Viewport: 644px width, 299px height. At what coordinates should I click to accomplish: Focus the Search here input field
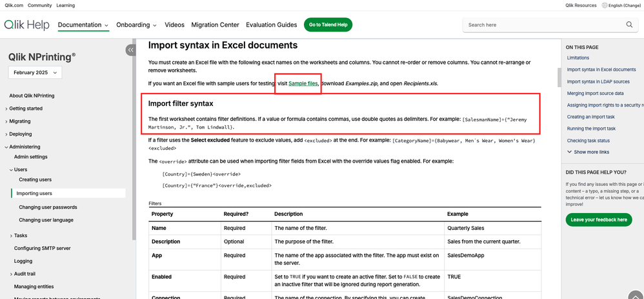coord(544,25)
